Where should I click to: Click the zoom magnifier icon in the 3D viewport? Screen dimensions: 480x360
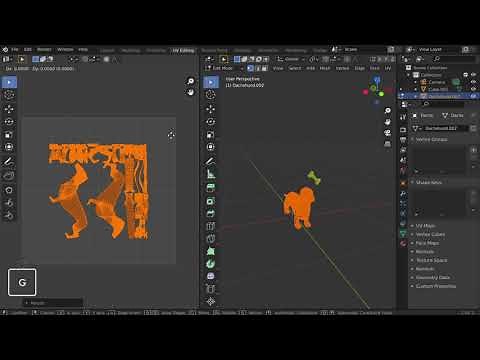click(387, 111)
